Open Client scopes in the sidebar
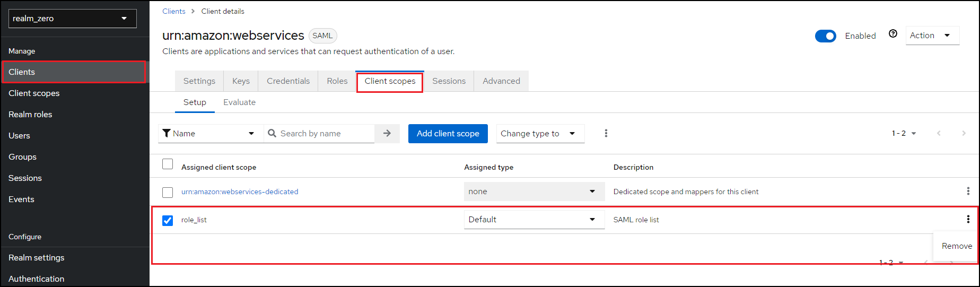This screenshot has height=287, width=980. tap(75, 93)
